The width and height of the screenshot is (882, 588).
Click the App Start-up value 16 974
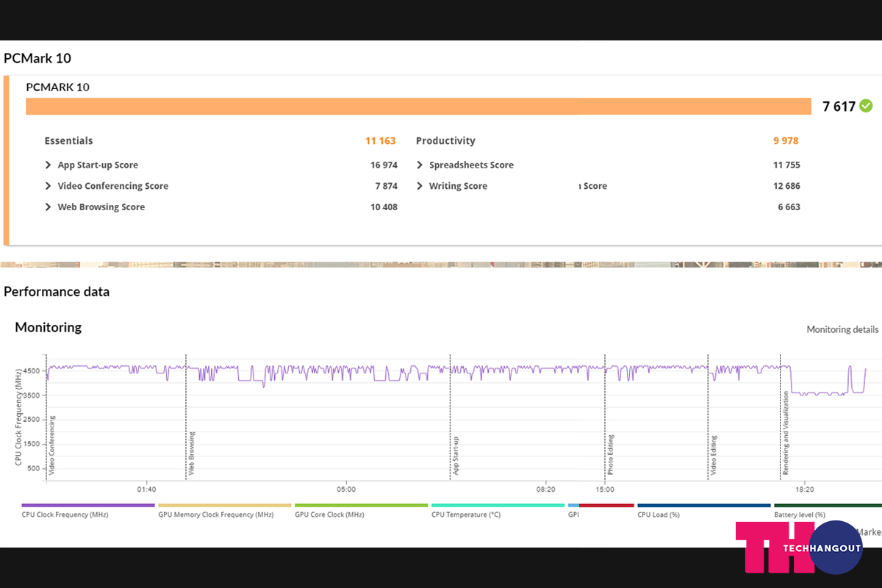384,165
